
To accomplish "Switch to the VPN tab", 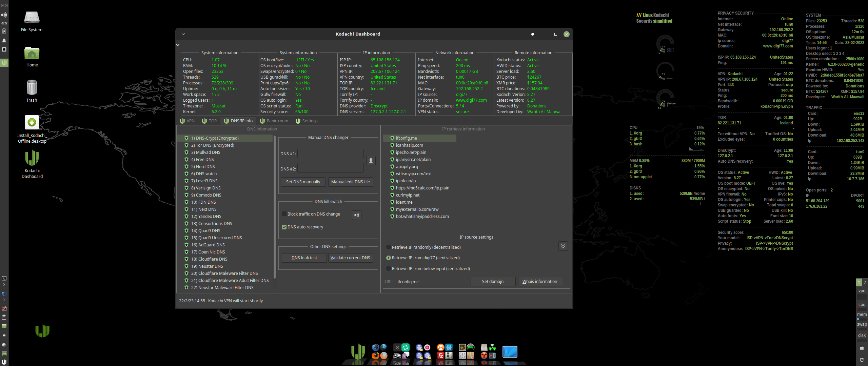I will [x=187, y=121].
